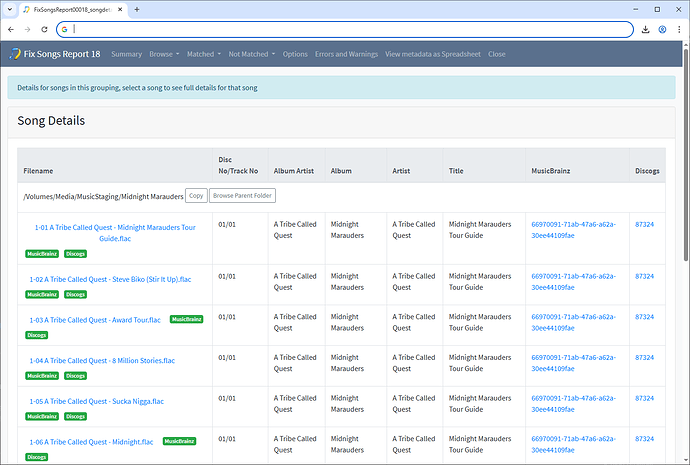Expand the Browse dropdown menu

(x=164, y=54)
